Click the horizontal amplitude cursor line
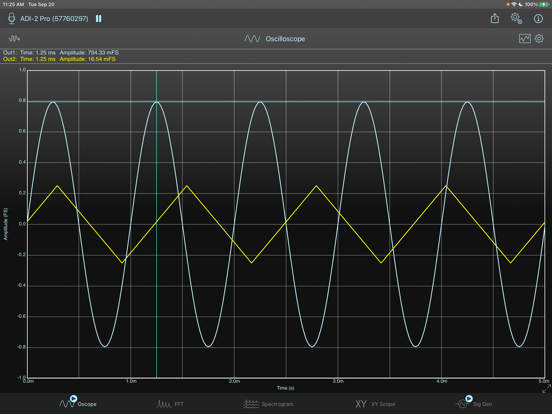 pyautogui.click(x=286, y=101)
